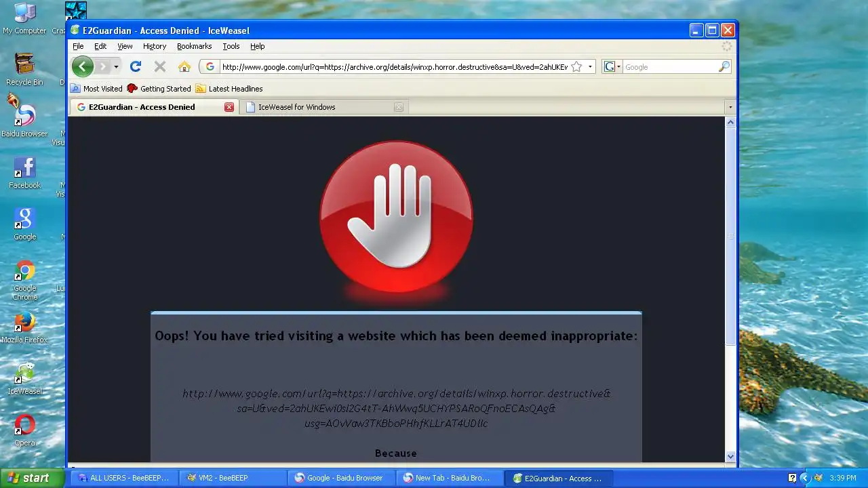Close the IceWeasel for Windows tab
Viewport: 868px width, 488px height.
pos(399,107)
